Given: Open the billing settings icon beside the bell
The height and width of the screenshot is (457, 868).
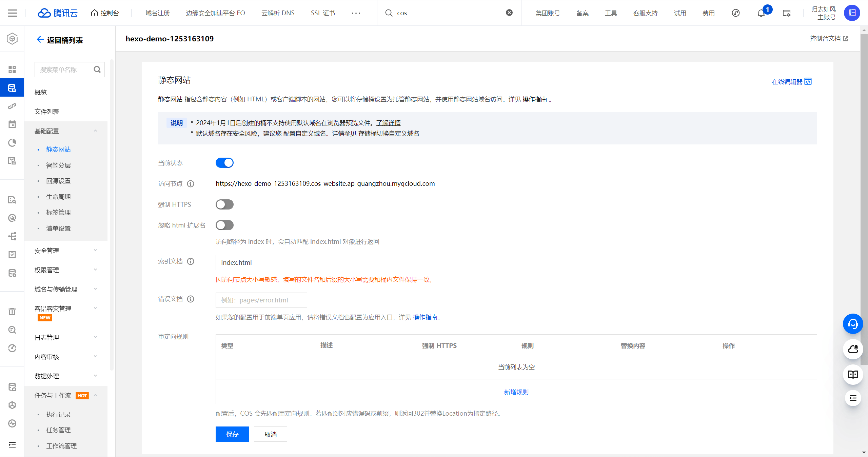Looking at the screenshot, I should click(787, 13).
